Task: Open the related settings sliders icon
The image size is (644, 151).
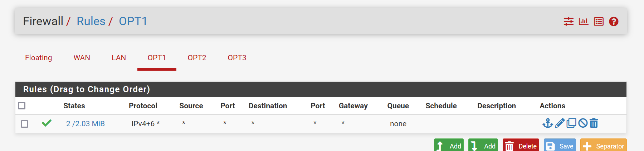Action: [x=569, y=22]
